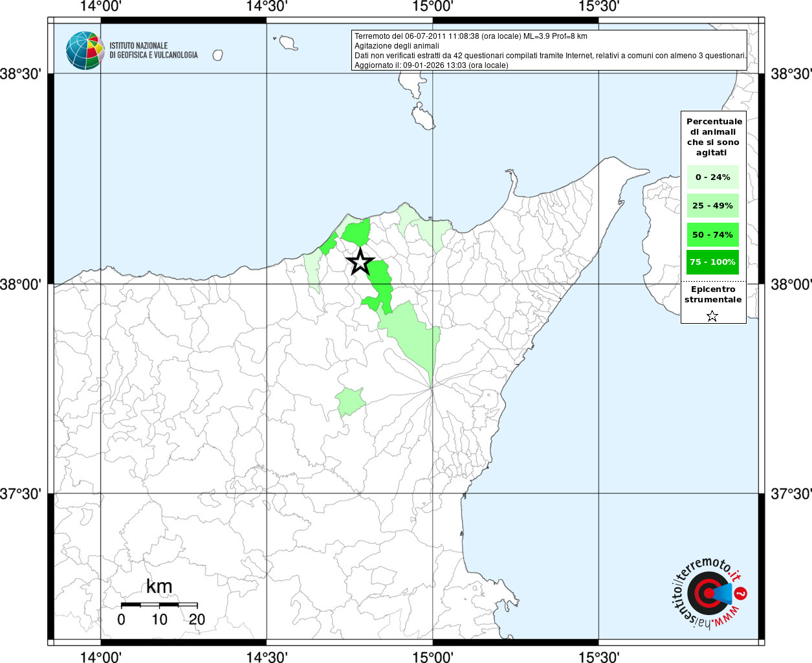Image resolution: width=812 pixels, height=663 pixels.
Task: Select the 25 - 49% legend swatch
Action: [712, 206]
